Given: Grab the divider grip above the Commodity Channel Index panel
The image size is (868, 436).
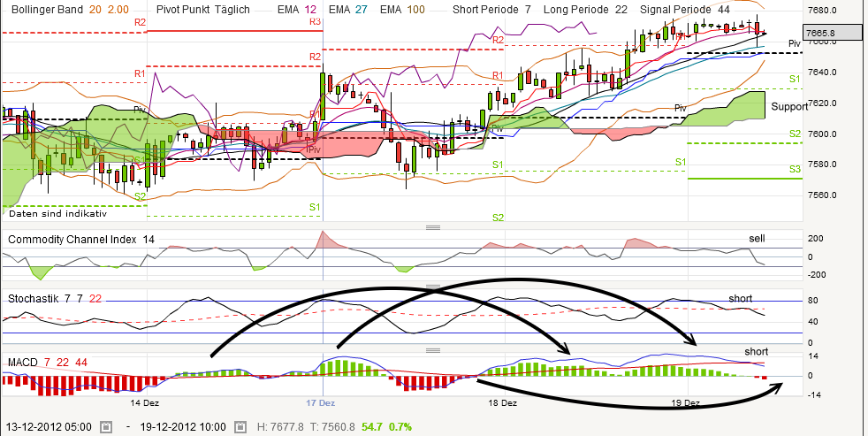Looking at the screenshot, I should [x=433, y=227].
